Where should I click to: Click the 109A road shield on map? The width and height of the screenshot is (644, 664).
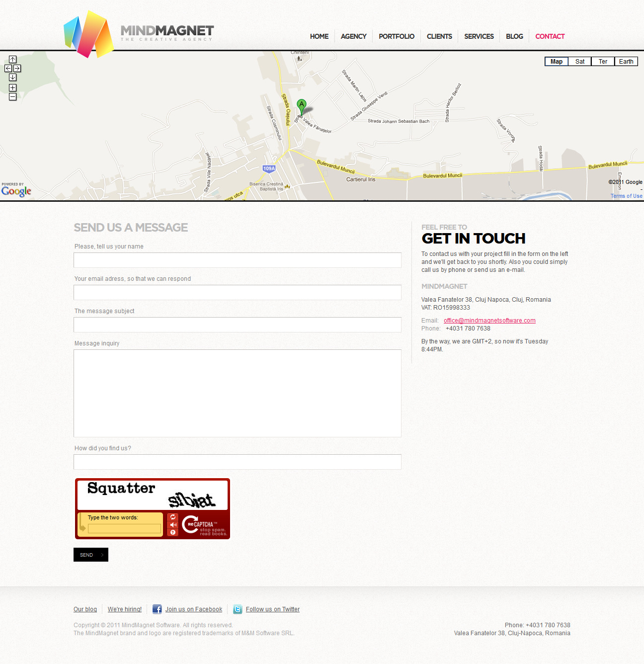pyautogui.click(x=269, y=168)
